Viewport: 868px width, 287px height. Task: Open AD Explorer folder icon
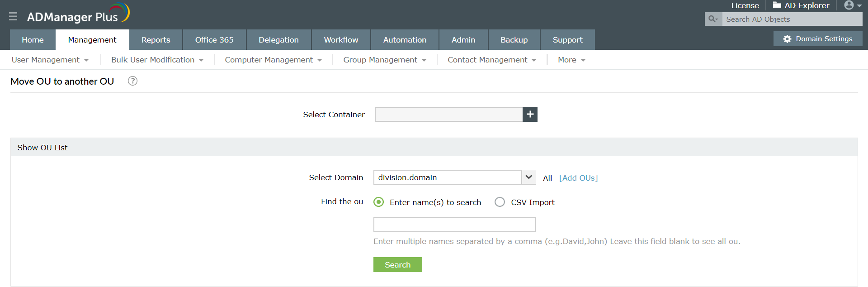point(777,5)
